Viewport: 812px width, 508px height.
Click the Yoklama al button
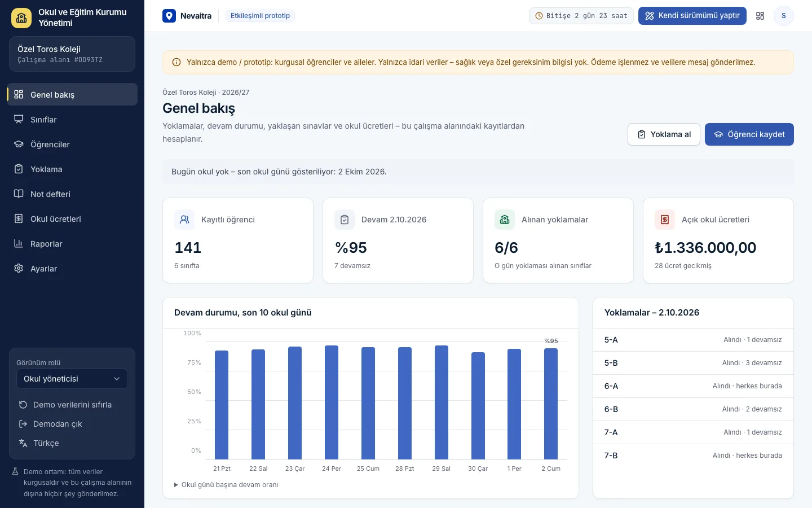pyautogui.click(x=664, y=134)
